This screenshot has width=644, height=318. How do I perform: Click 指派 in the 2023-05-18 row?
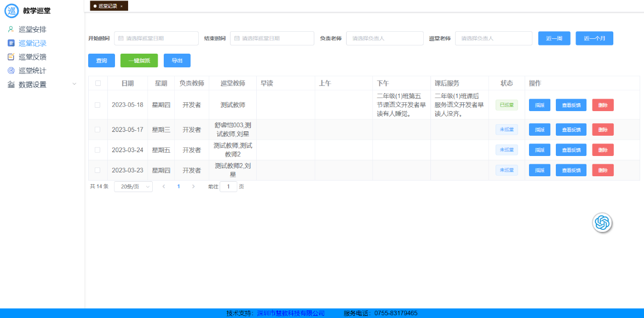540,105
